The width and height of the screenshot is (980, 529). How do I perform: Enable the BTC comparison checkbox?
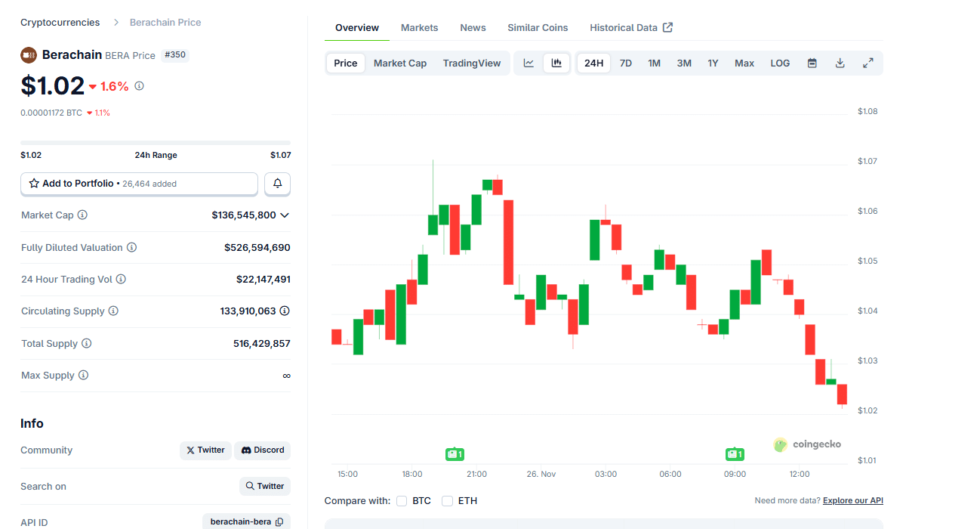[x=402, y=501]
